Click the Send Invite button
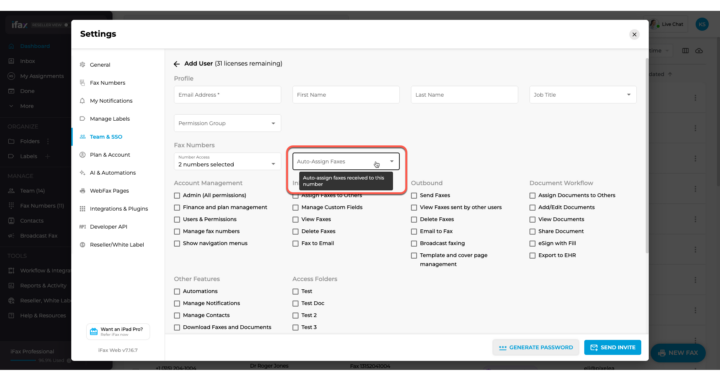This screenshot has height=380, width=720. (x=613, y=347)
